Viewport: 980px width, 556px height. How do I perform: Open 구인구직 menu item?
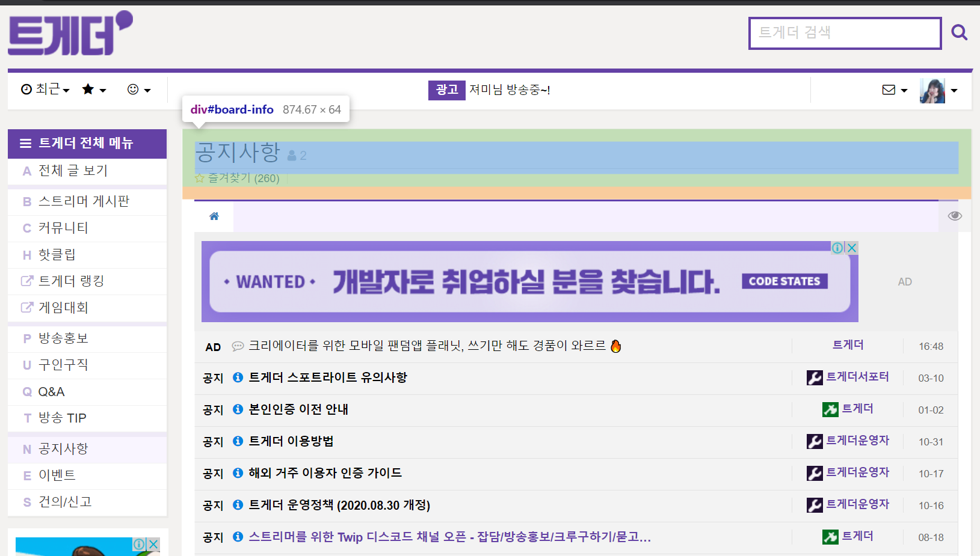87,365
